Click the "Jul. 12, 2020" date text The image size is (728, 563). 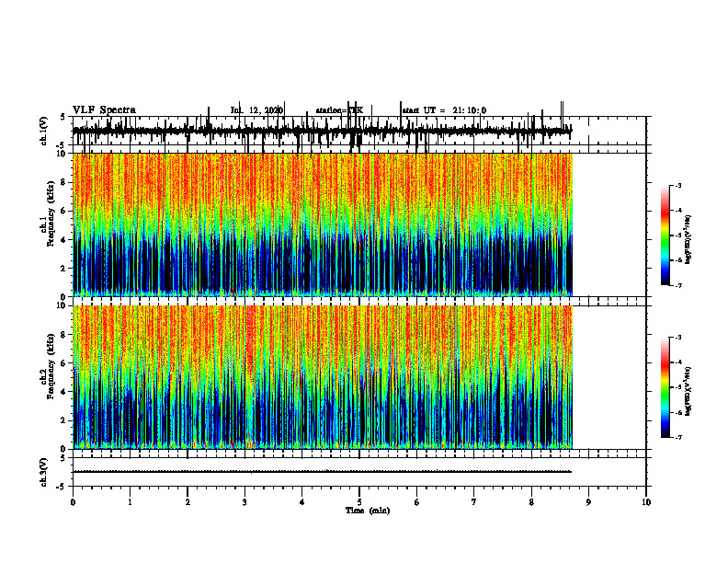pos(256,110)
